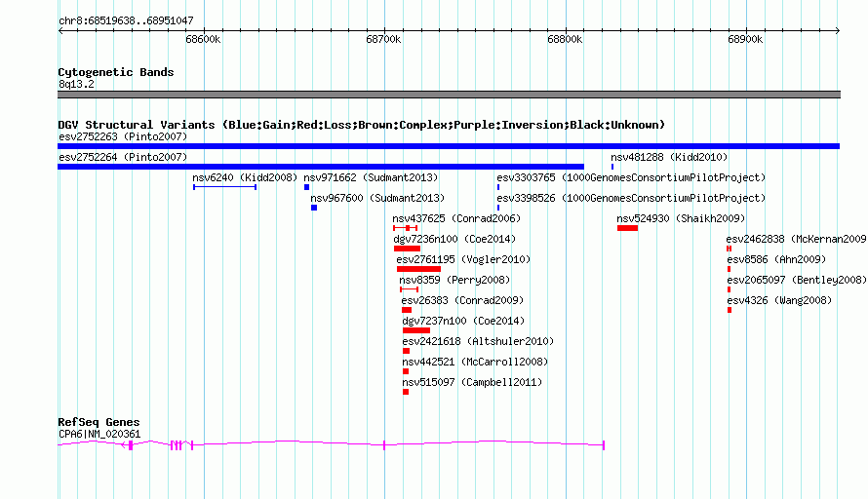Click the nsv524930 (Shaikh2009) red bar
The image size is (868, 499).
[628, 228]
